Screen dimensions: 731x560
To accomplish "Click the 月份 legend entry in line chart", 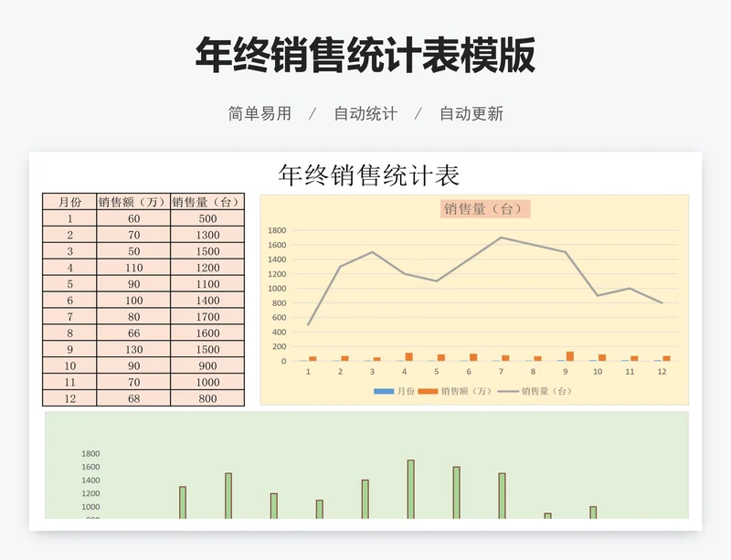I will click(395, 391).
